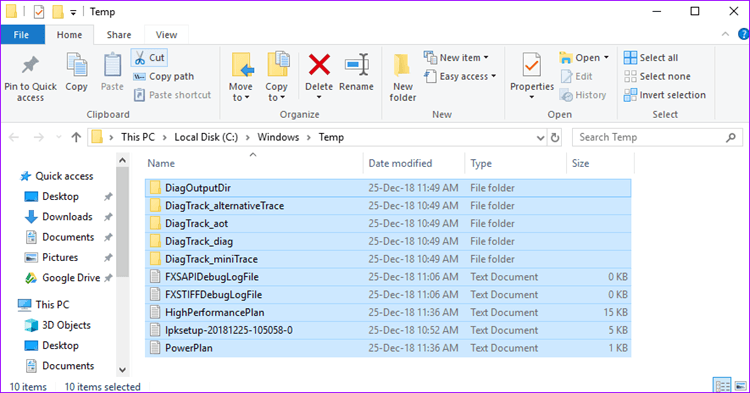Click the back navigation arrow
Viewport: 750px width, 393px height.
(x=14, y=138)
